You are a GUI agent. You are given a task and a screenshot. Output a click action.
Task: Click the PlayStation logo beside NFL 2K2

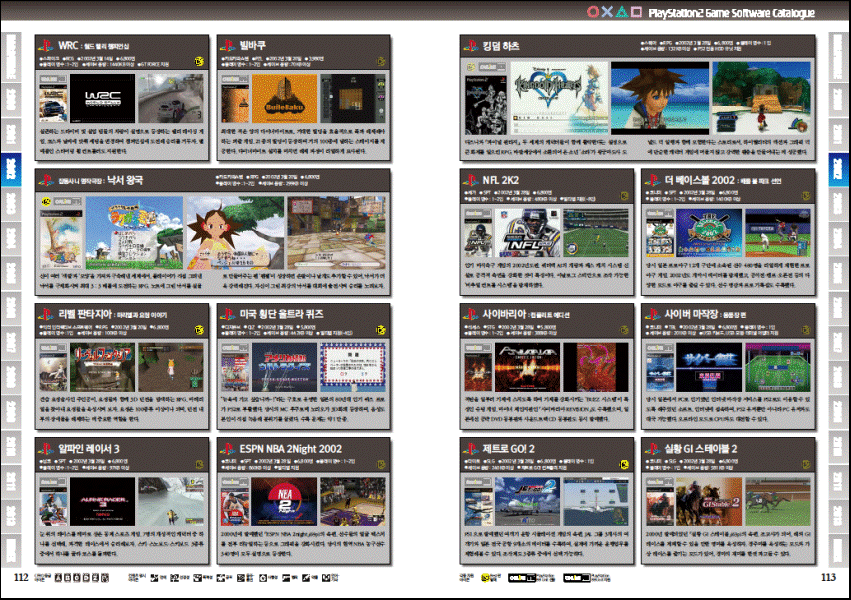[471, 180]
